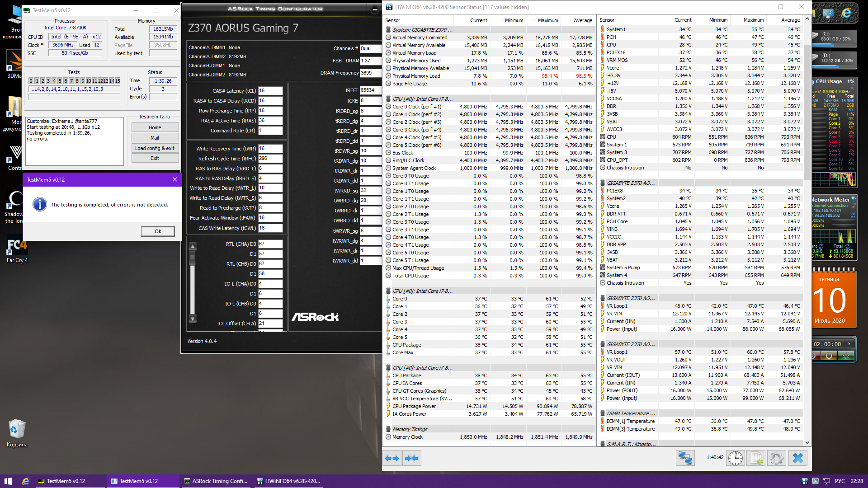
Task: Switch to ASRock Timing Configurator taskbar item
Action: pyautogui.click(x=216, y=481)
